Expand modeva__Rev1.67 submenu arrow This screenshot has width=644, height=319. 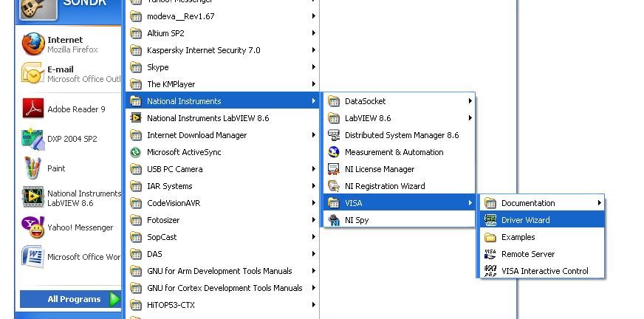(313, 16)
